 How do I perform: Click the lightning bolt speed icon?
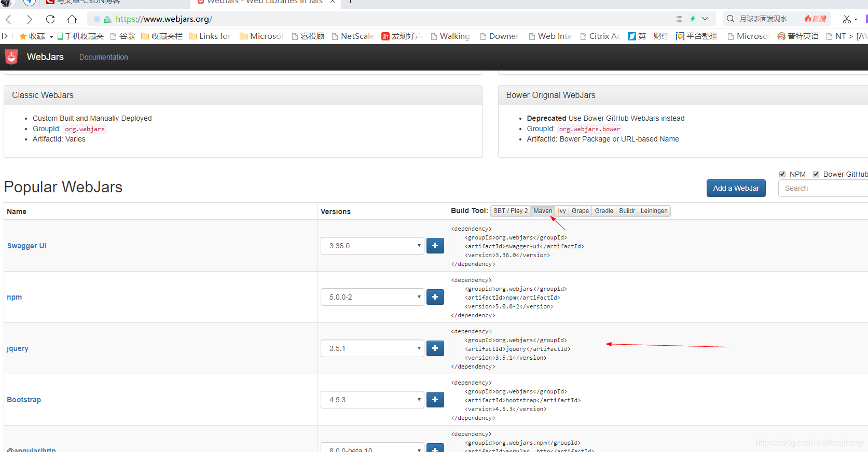(x=692, y=19)
